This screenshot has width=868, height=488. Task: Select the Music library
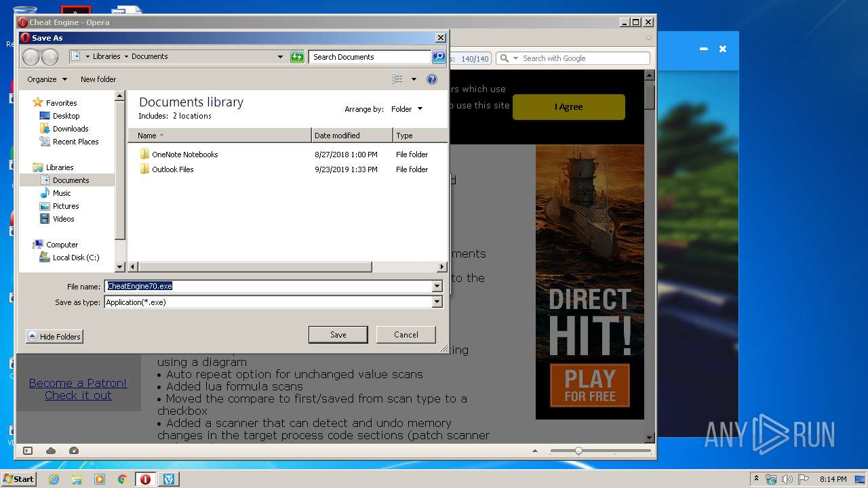[62, 193]
